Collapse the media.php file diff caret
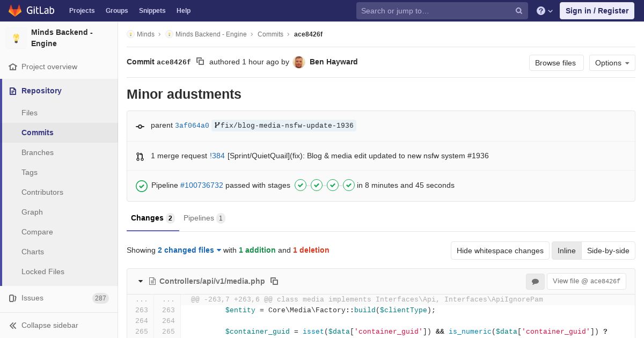This screenshot has height=338, width=644. [141, 281]
